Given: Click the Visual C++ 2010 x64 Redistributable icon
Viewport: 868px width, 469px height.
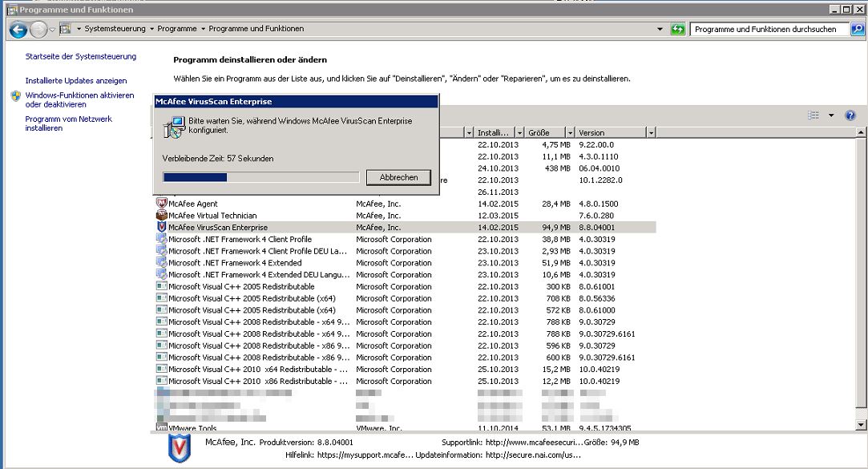Looking at the screenshot, I should (162, 369).
